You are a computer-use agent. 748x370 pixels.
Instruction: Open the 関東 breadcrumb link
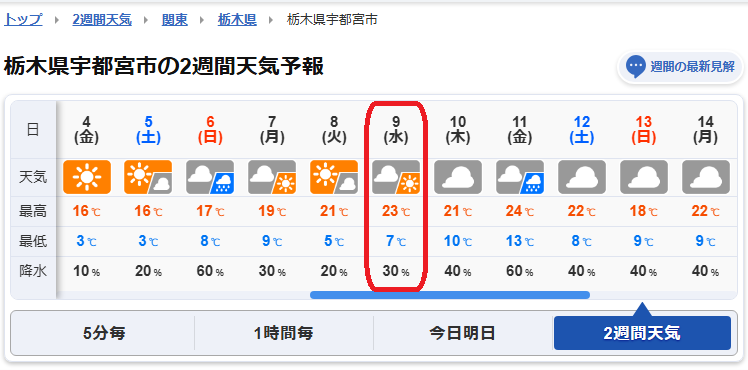pyautogui.click(x=175, y=20)
